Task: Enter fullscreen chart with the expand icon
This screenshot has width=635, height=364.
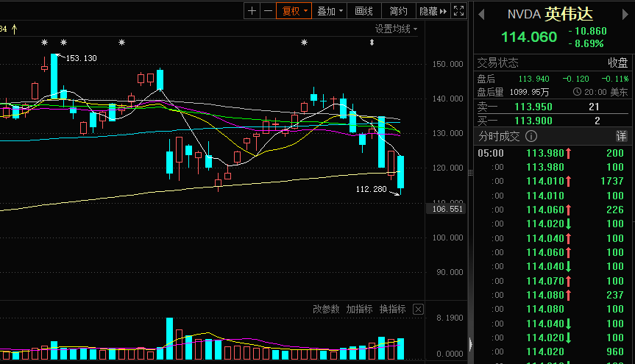Action: [x=458, y=10]
